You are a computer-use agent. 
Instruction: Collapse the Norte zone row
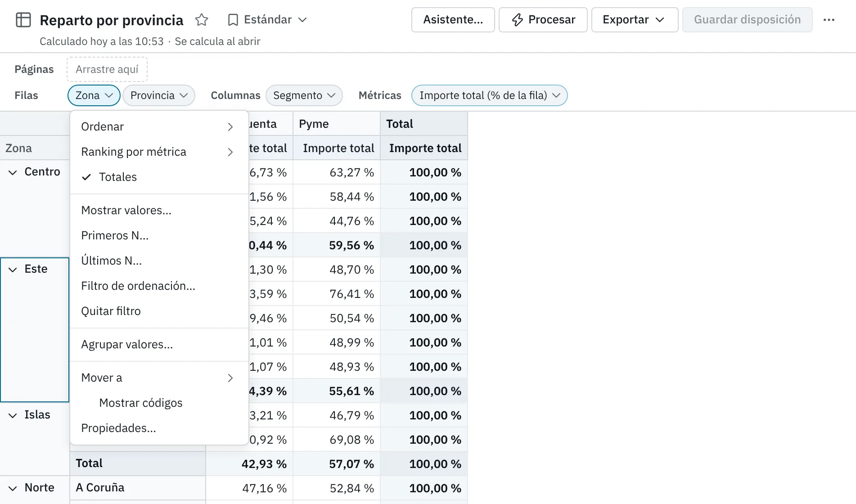13,488
